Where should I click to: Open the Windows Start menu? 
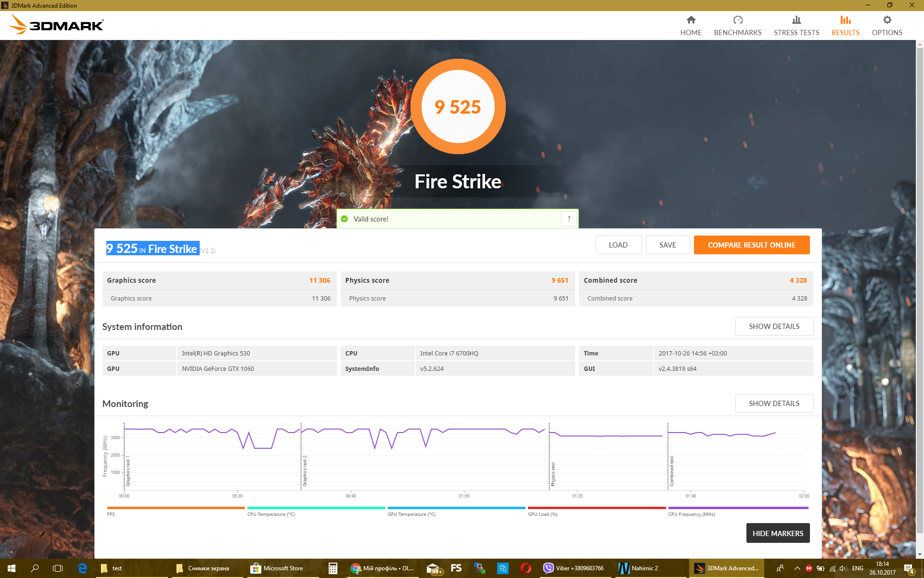(x=12, y=568)
